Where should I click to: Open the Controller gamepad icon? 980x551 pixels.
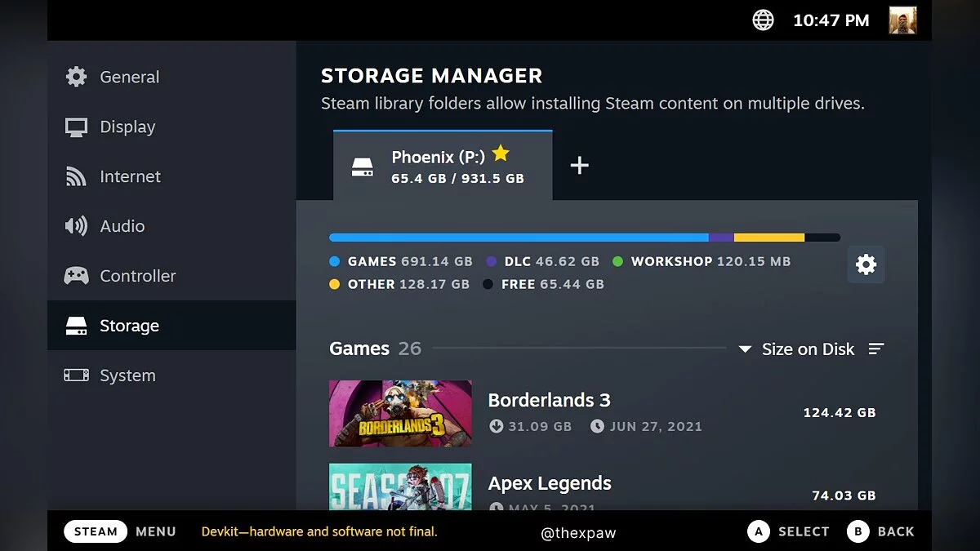pyautogui.click(x=76, y=276)
